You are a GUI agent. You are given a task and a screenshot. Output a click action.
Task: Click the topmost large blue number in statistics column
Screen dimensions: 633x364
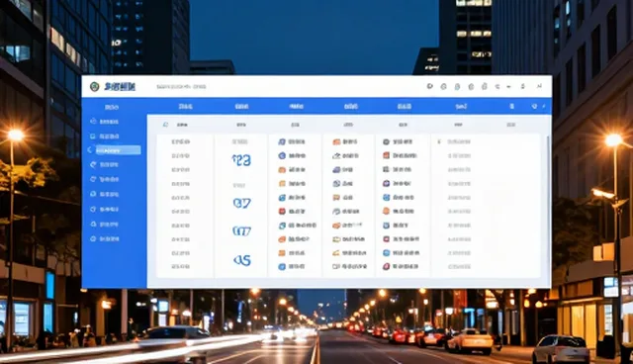click(x=241, y=160)
